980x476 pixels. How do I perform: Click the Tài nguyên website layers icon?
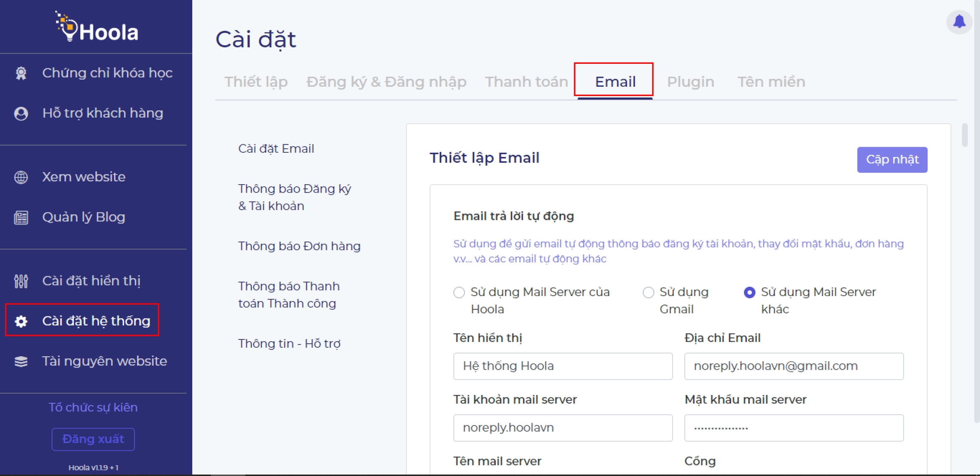(21, 362)
